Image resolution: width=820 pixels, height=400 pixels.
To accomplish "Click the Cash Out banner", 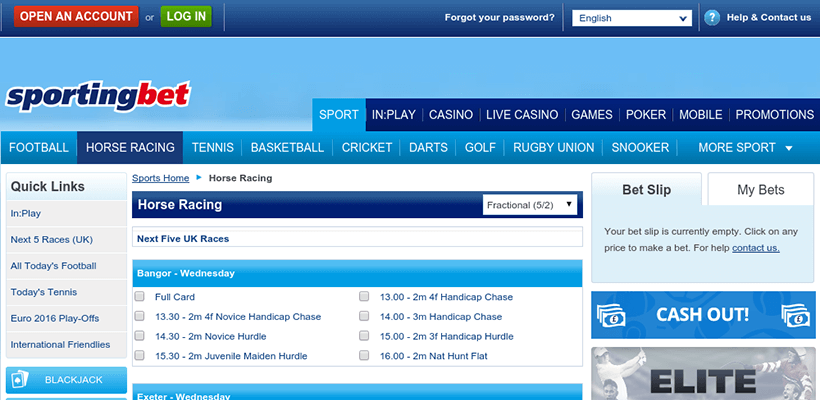I will 703,315.
